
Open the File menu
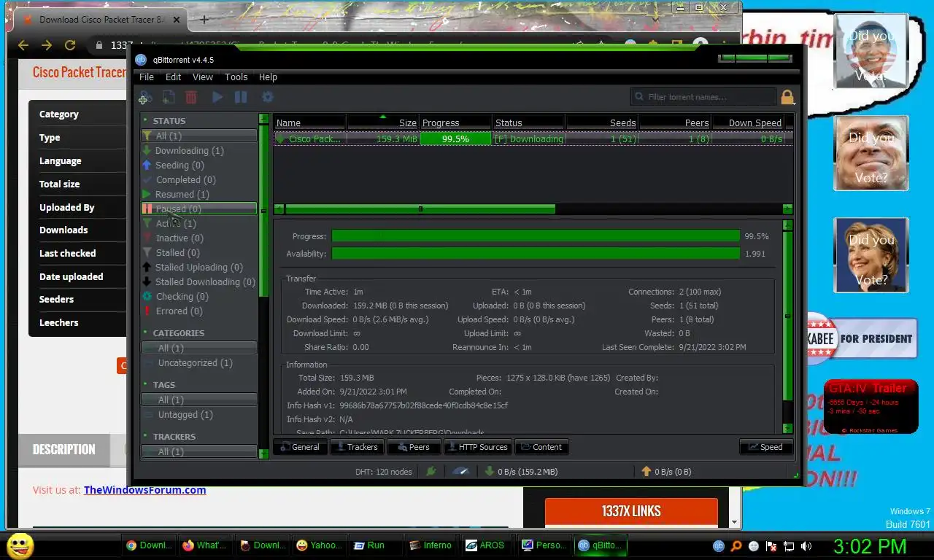[147, 77]
